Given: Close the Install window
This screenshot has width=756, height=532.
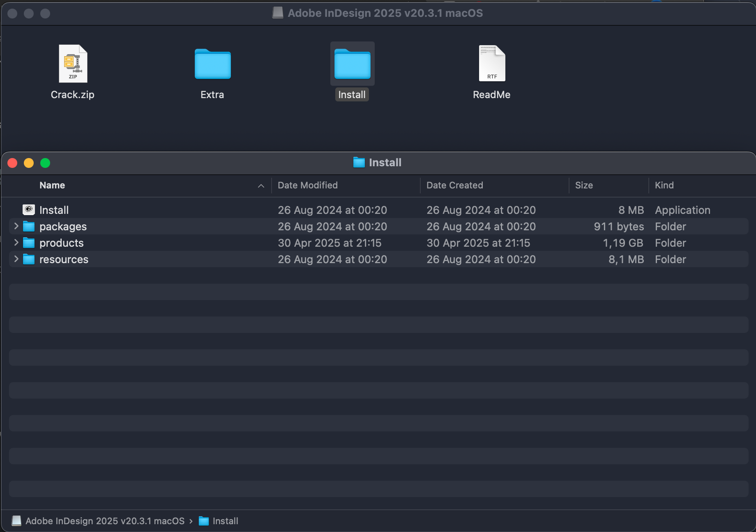Looking at the screenshot, I should pyautogui.click(x=12, y=163).
